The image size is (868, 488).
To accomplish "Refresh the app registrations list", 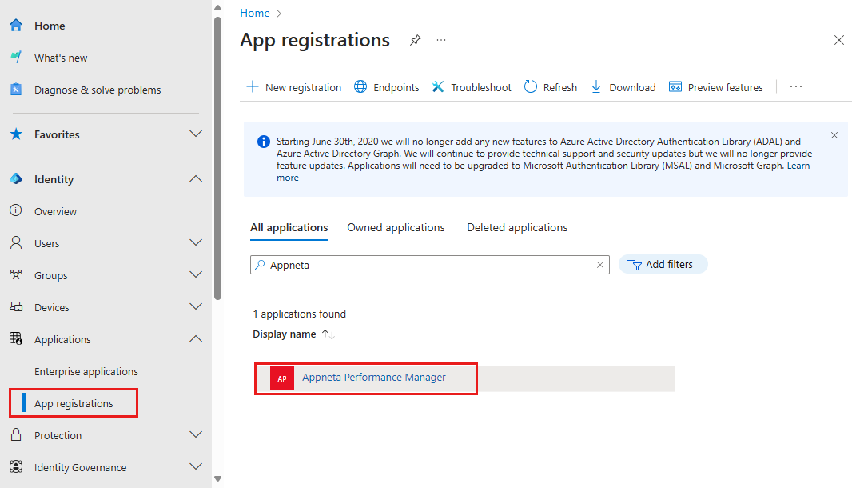I will pyautogui.click(x=550, y=86).
